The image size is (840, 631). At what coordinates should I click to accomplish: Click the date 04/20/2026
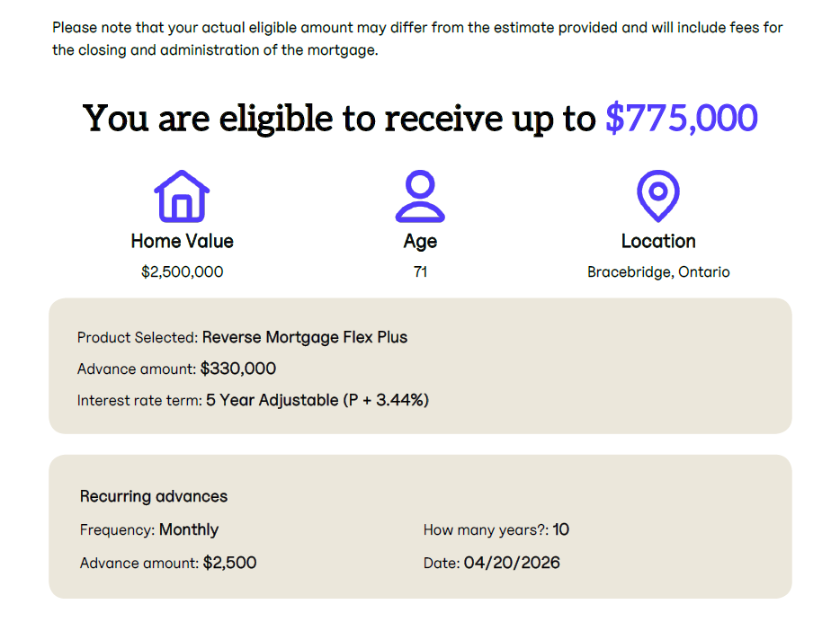click(512, 563)
